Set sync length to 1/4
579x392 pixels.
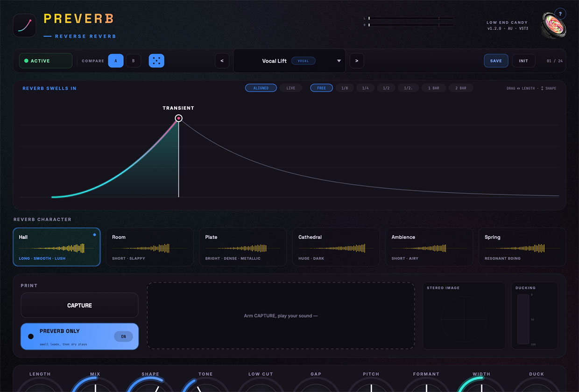[365, 88]
